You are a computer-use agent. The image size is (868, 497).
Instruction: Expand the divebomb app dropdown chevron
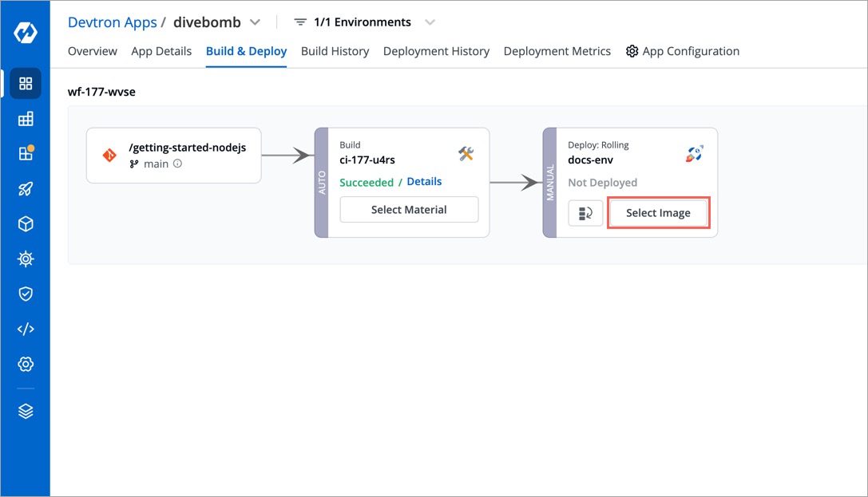click(255, 22)
